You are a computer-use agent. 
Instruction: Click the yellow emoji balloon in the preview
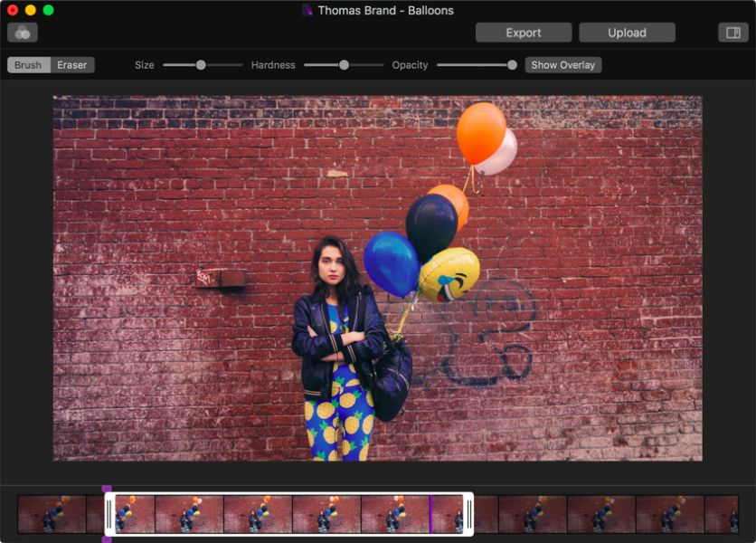coord(449,273)
